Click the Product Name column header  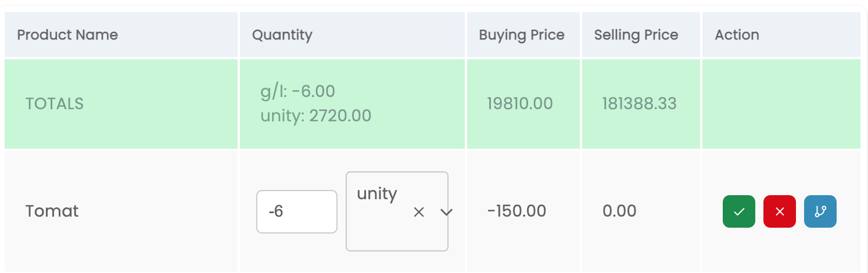(67, 35)
